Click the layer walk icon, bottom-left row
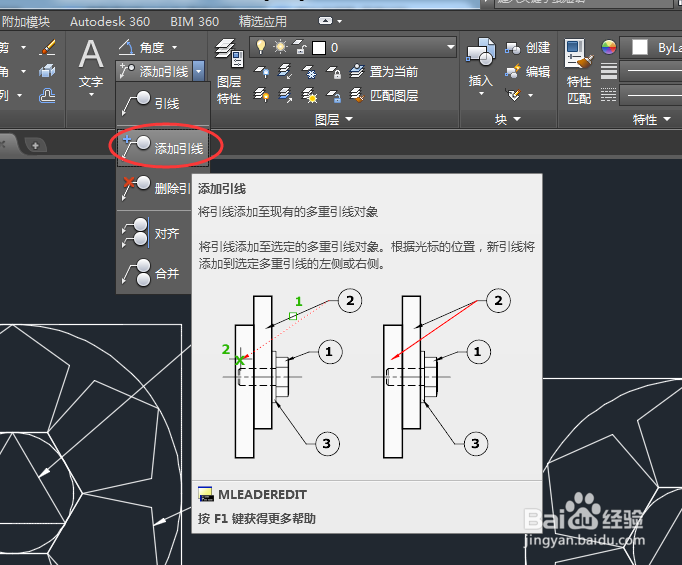 [262, 95]
